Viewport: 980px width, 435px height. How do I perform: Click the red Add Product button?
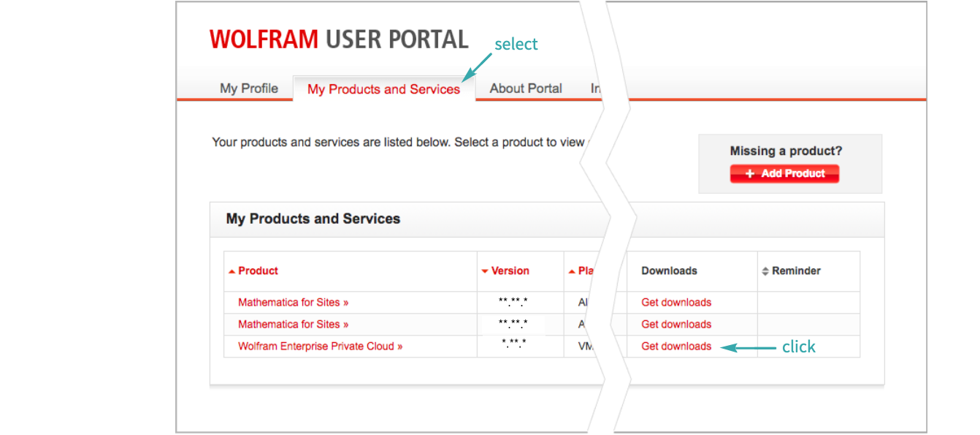(784, 174)
